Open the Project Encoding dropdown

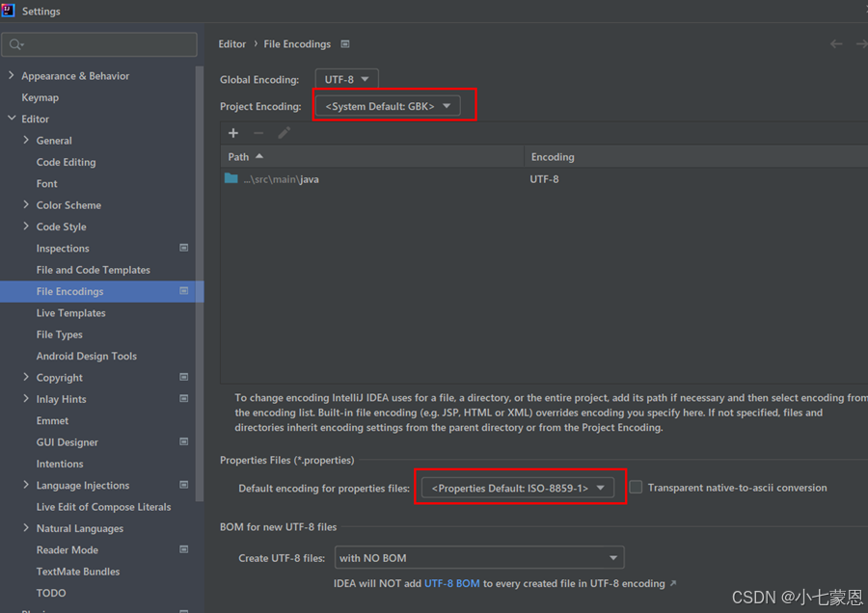coord(388,104)
